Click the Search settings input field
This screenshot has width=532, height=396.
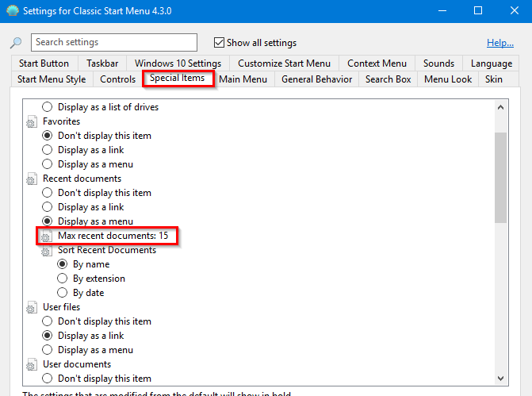pyautogui.click(x=113, y=42)
